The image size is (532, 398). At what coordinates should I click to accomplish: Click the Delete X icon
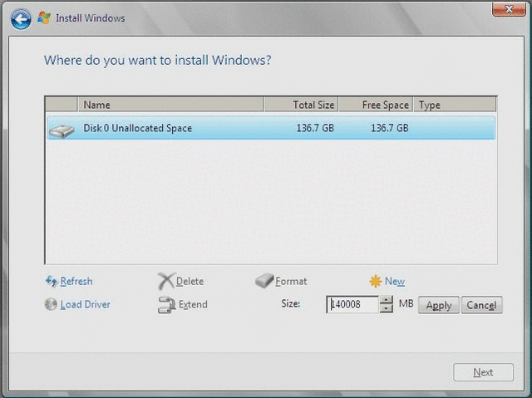[x=166, y=281]
